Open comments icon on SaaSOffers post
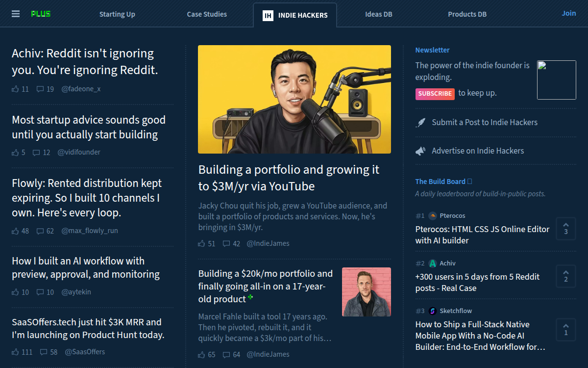Screen dimensions: 588x368 [x=44, y=352]
